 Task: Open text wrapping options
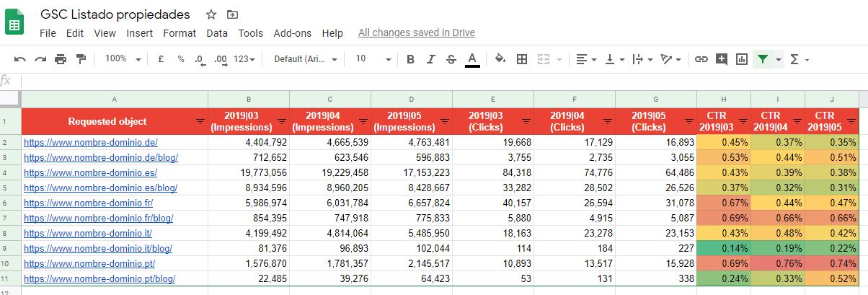(x=642, y=59)
